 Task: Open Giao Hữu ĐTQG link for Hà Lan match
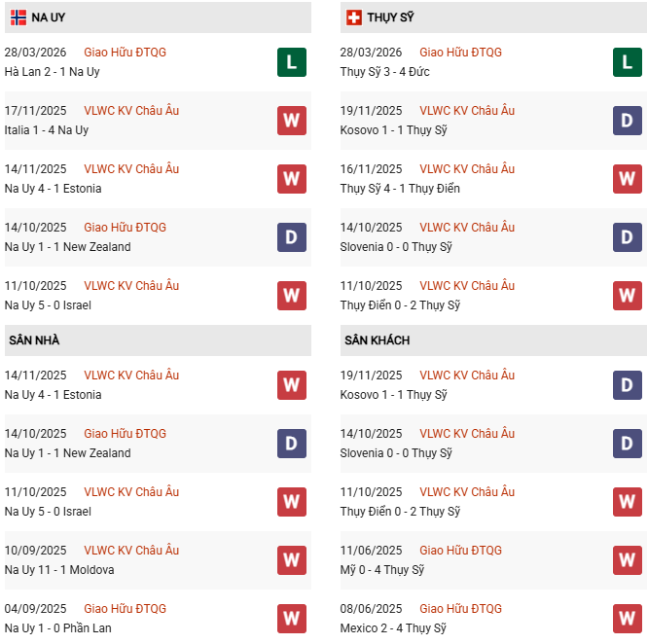125,53
